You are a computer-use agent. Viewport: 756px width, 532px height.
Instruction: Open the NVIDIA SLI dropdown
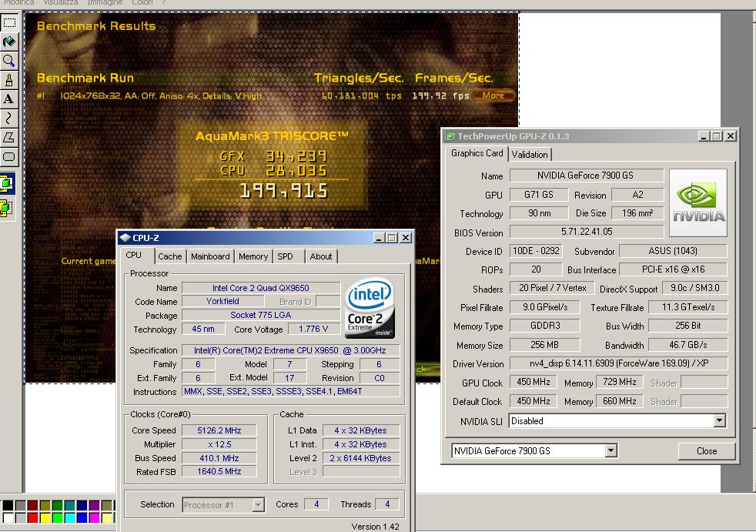pos(719,420)
